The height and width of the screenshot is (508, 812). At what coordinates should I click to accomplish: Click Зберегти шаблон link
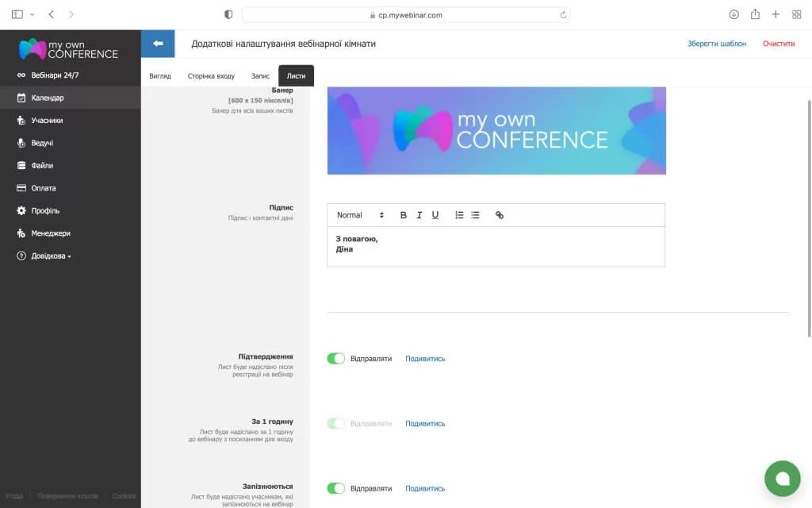716,44
